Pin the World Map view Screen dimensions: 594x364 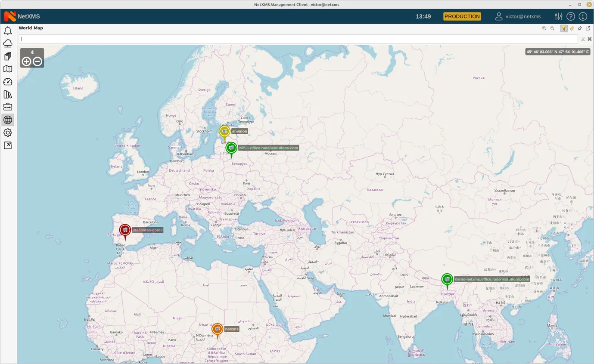(580, 28)
